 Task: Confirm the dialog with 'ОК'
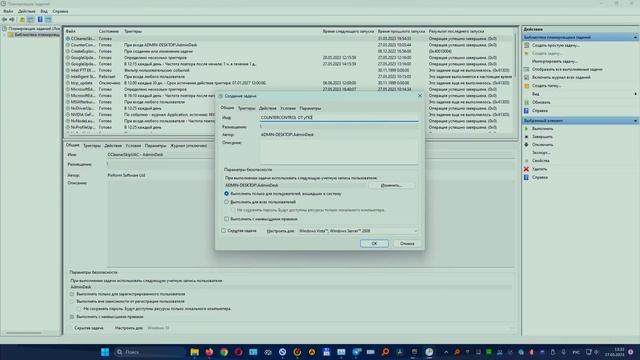(374, 243)
